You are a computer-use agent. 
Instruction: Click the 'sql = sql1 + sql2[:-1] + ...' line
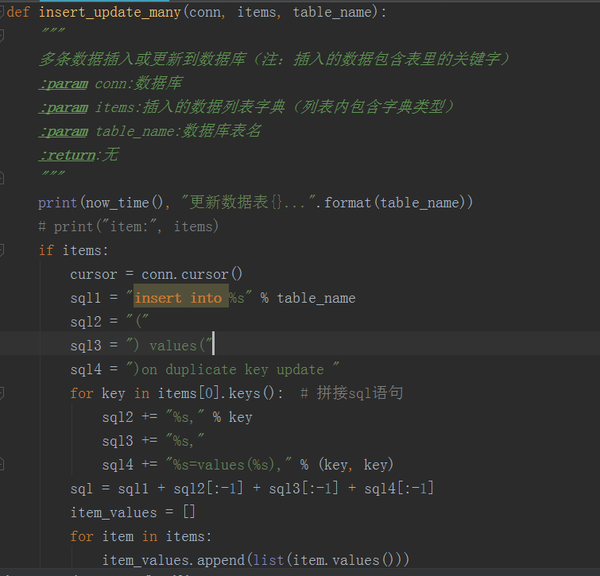point(252,488)
